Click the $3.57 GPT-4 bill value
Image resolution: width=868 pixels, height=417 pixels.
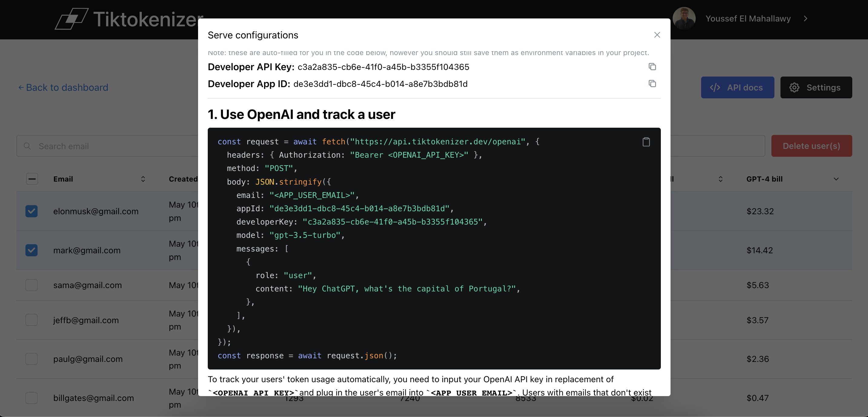tap(757, 320)
